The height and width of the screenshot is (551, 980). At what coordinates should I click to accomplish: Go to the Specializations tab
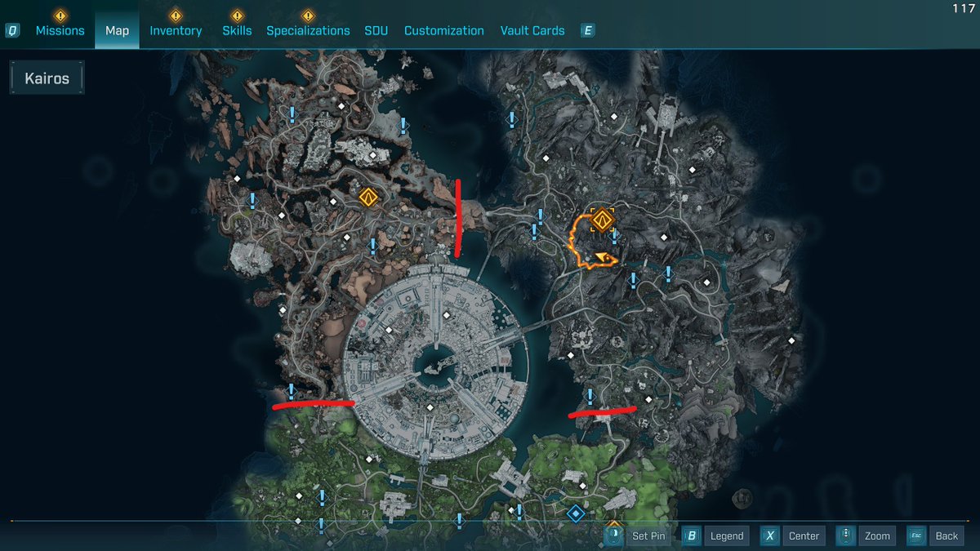tap(308, 30)
